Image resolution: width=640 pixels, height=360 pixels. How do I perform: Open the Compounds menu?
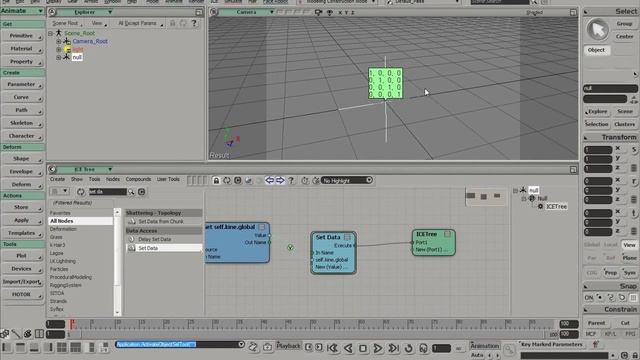coord(138,179)
